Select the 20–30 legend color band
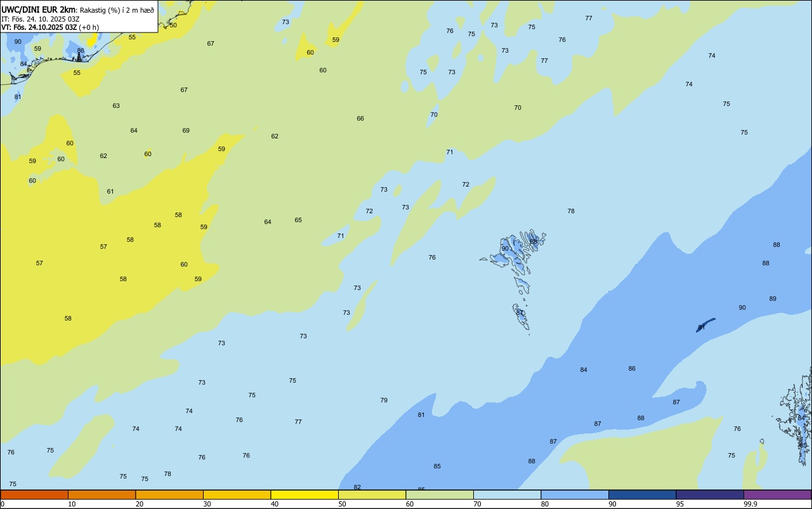This screenshot has height=509, width=812. (169, 494)
